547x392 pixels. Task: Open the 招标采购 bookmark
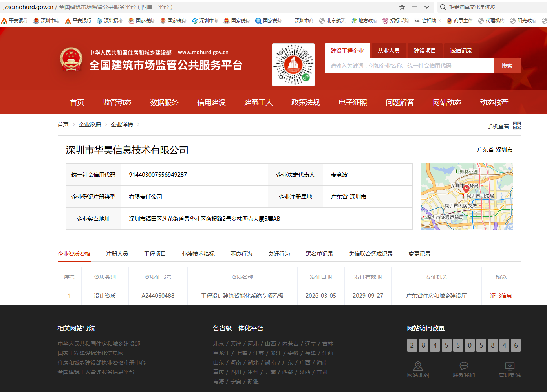[x=396, y=21]
